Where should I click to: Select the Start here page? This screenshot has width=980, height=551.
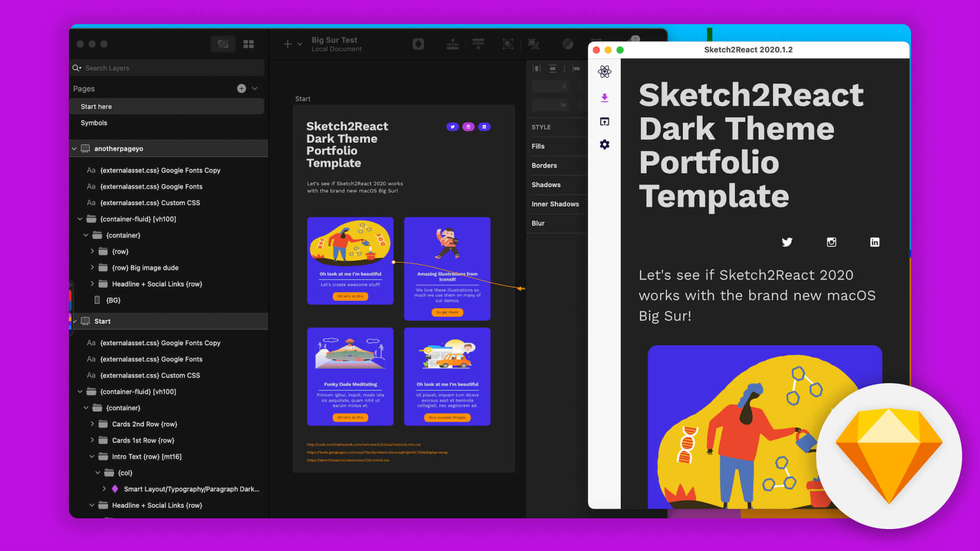point(167,106)
